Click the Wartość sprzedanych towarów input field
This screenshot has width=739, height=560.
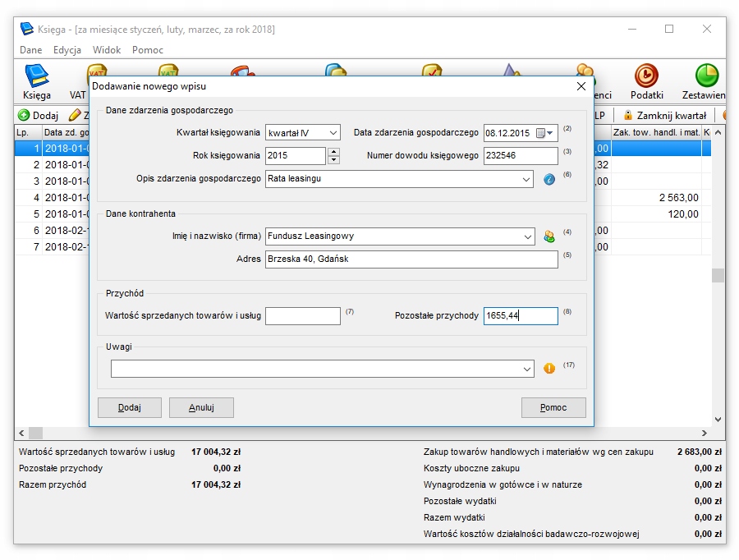(x=302, y=316)
